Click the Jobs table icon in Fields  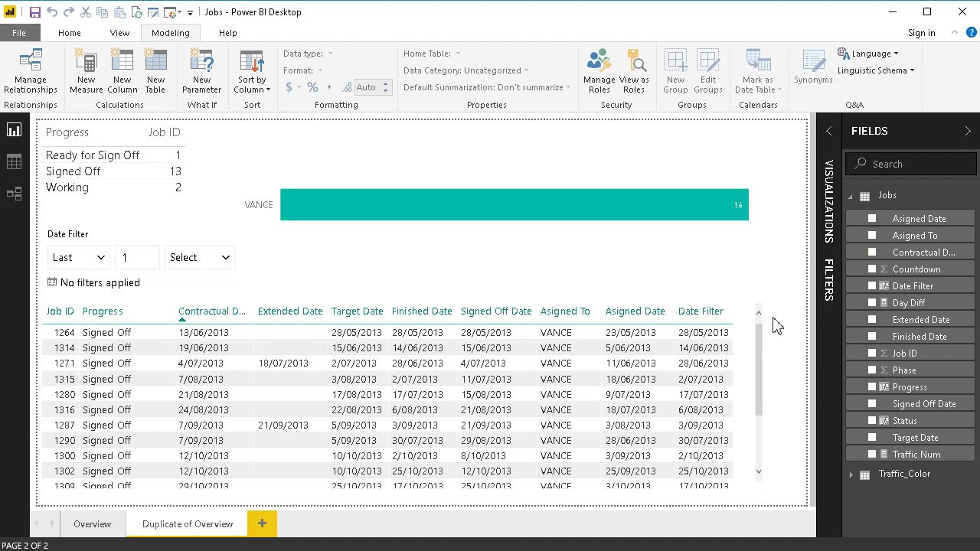[864, 196]
